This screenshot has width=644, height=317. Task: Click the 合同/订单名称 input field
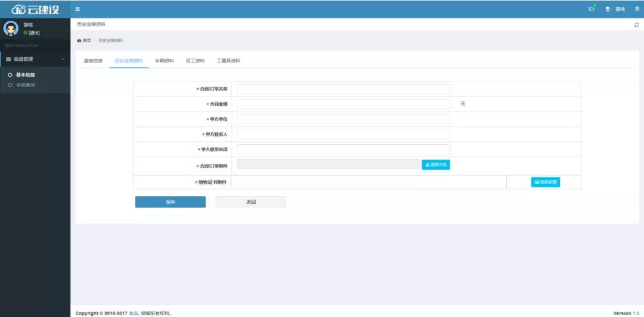343,89
